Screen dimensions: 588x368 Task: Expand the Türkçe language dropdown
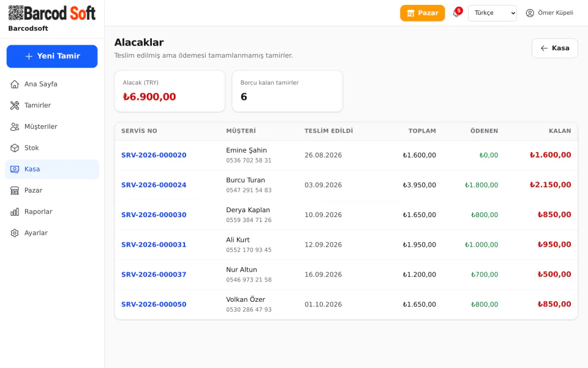point(492,13)
